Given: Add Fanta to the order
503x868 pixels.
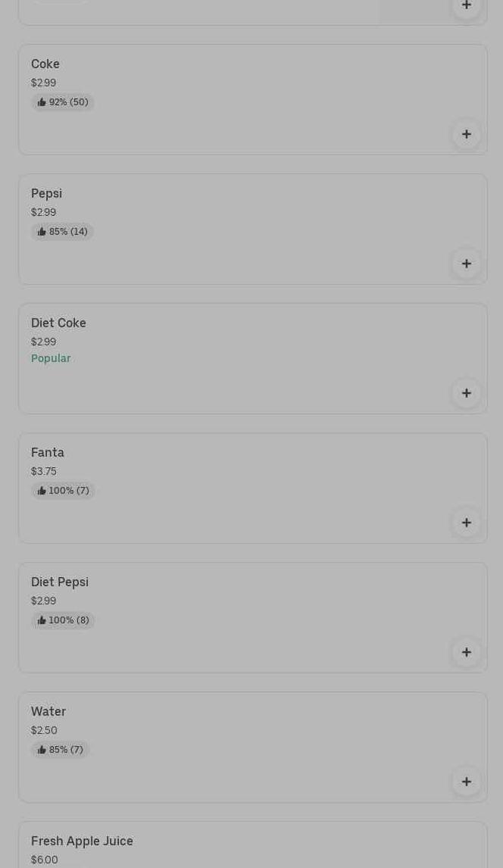Looking at the screenshot, I should 466,523.
